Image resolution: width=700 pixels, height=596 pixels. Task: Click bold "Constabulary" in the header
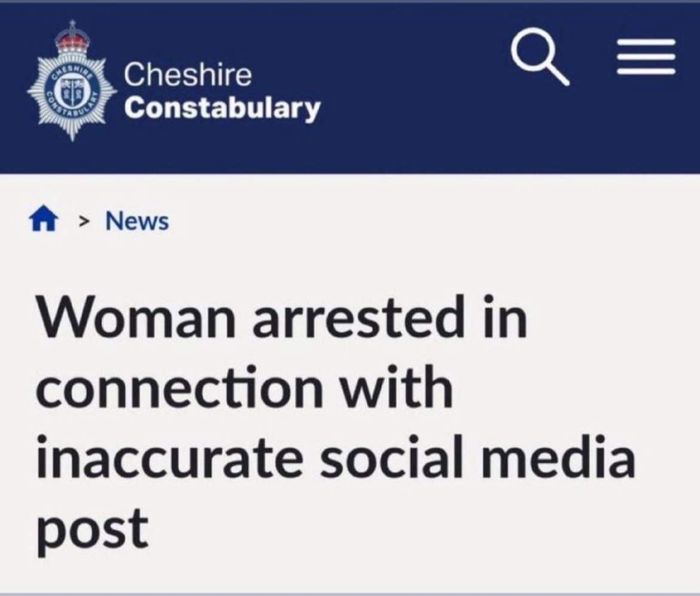point(222,108)
